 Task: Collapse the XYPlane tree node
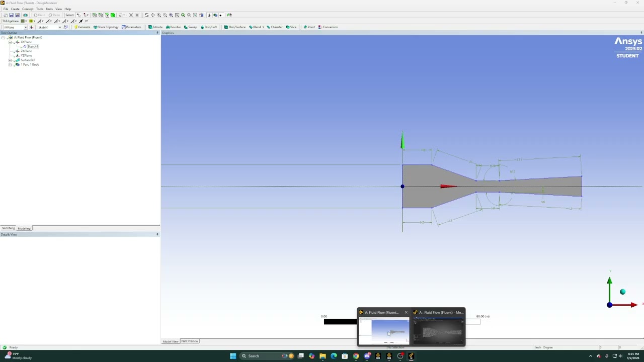pos(10,42)
